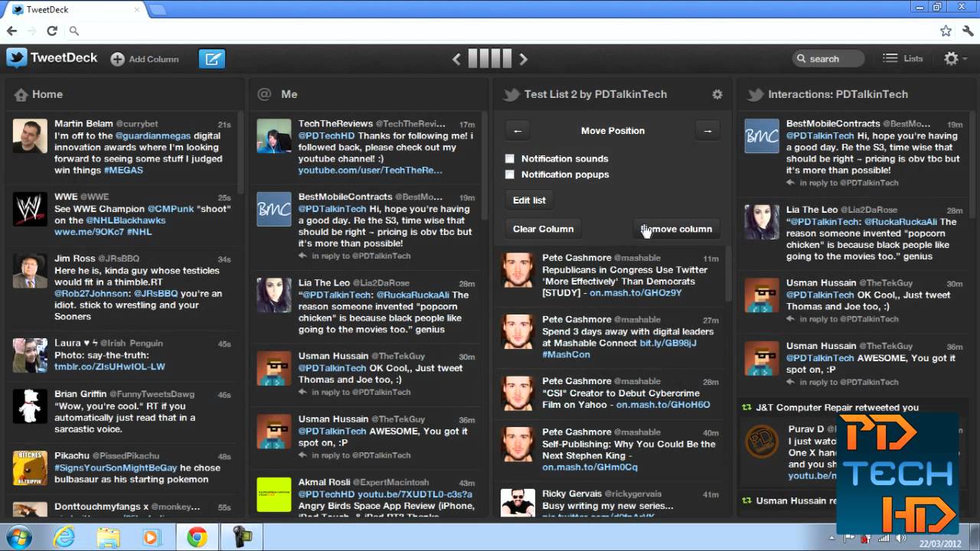Click the Test List 2 column bird icon
Image resolution: width=980 pixels, height=551 pixels.
coord(511,95)
